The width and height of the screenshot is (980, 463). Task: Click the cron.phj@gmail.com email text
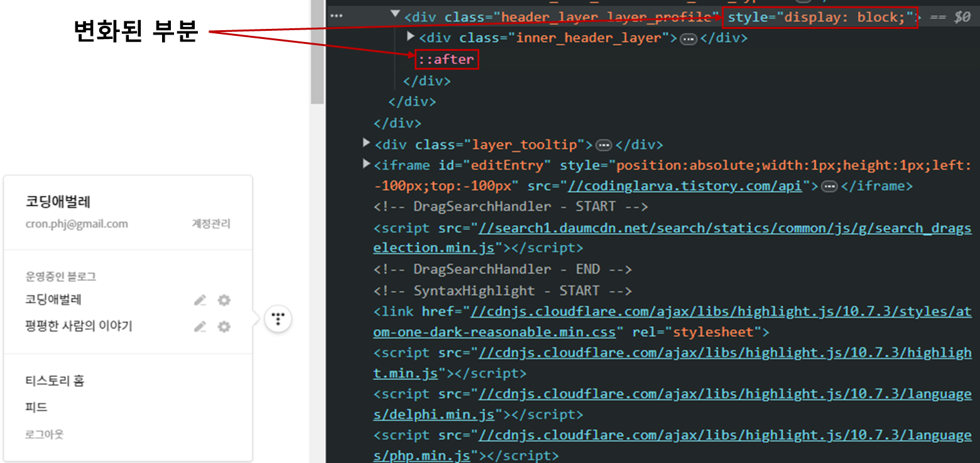click(77, 224)
